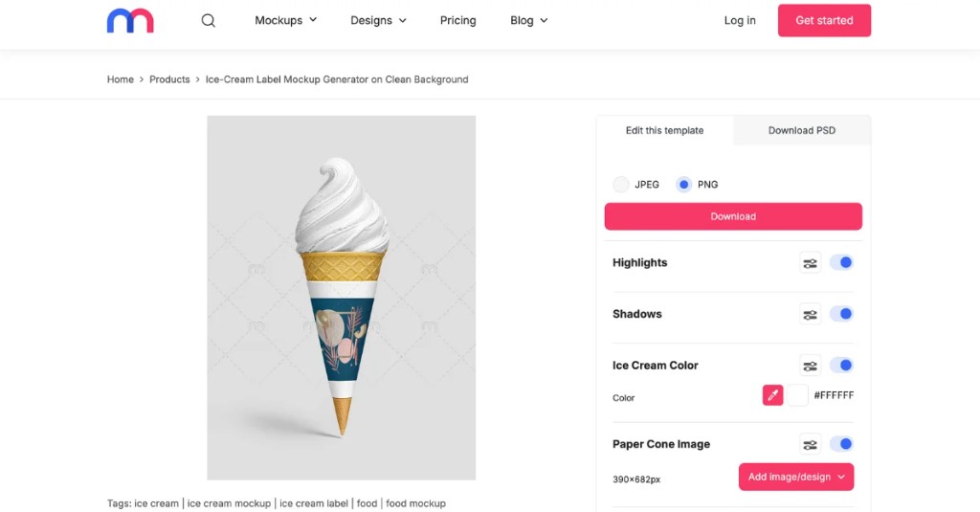Toggle the Highlights switch off
This screenshot has width=980, height=512.
click(x=841, y=262)
